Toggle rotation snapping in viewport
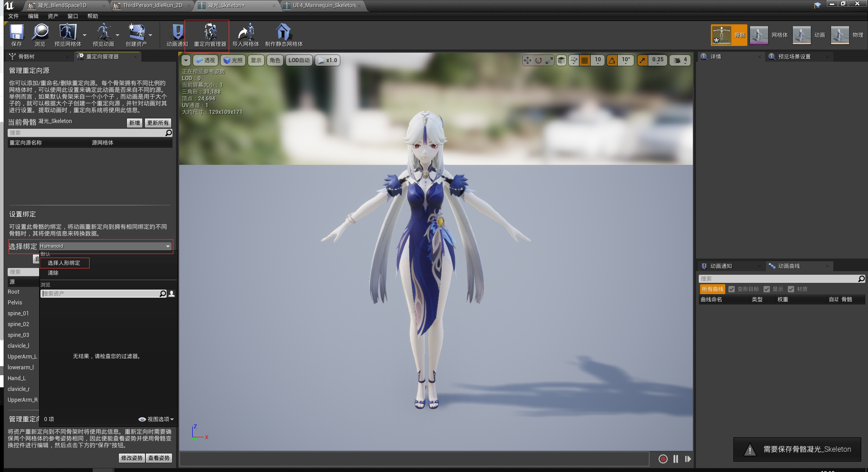 (x=612, y=60)
